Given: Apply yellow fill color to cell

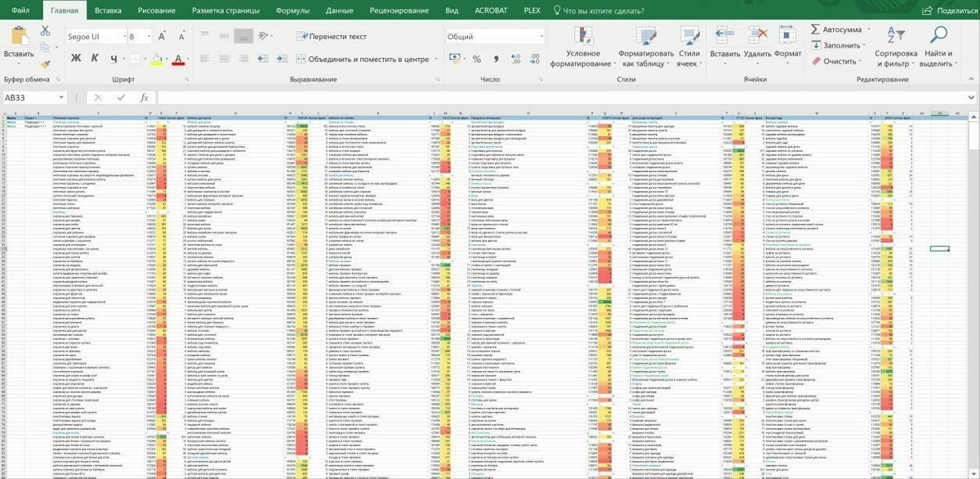Looking at the screenshot, I should pyautogui.click(x=155, y=59).
